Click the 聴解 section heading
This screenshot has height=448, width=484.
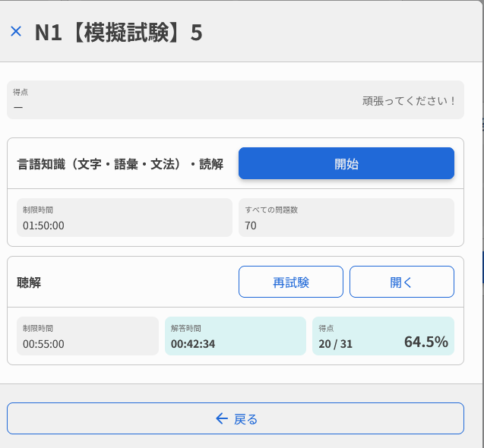(x=29, y=282)
